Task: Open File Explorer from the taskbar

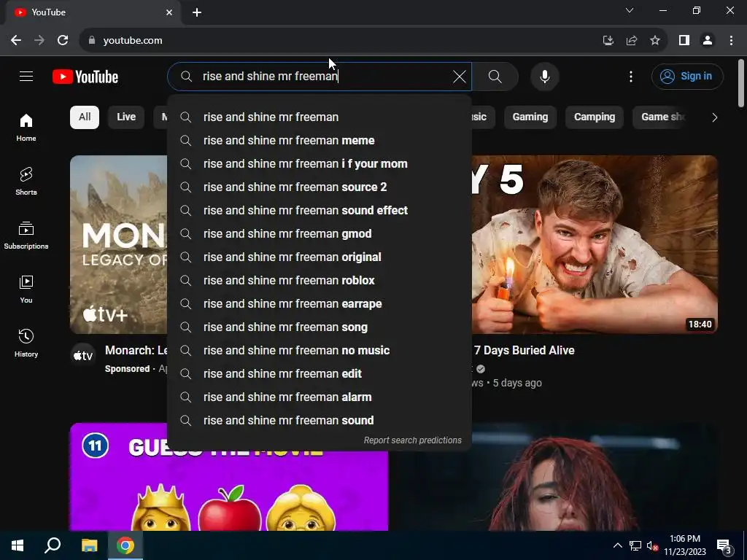Action: pyautogui.click(x=89, y=545)
